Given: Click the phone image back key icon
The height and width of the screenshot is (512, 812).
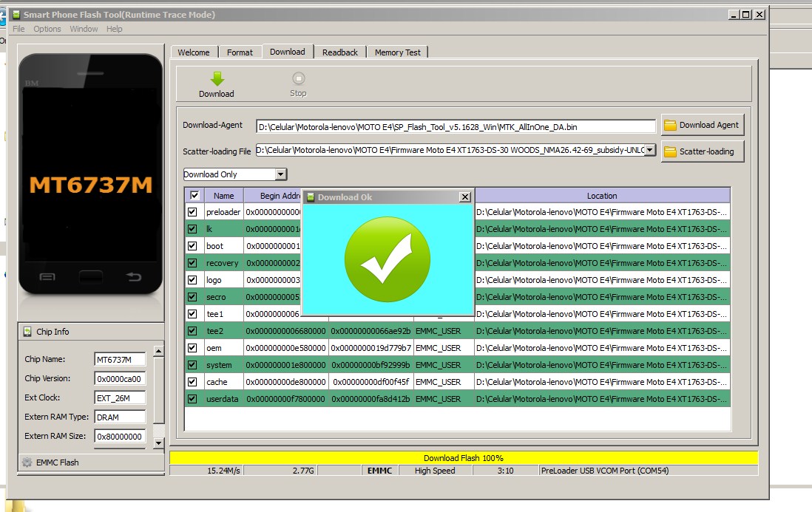Looking at the screenshot, I should pyautogui.click(x=134, y=276).
